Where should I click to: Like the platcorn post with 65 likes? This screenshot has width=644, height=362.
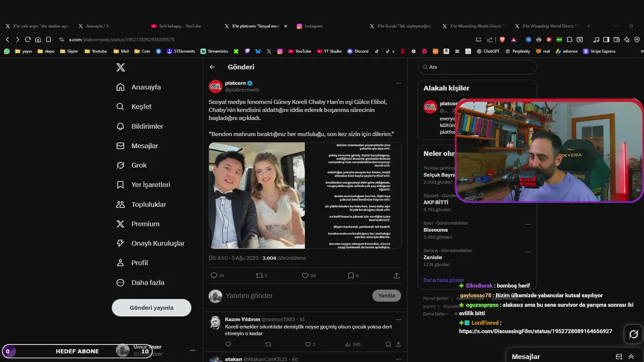(305, 276)
